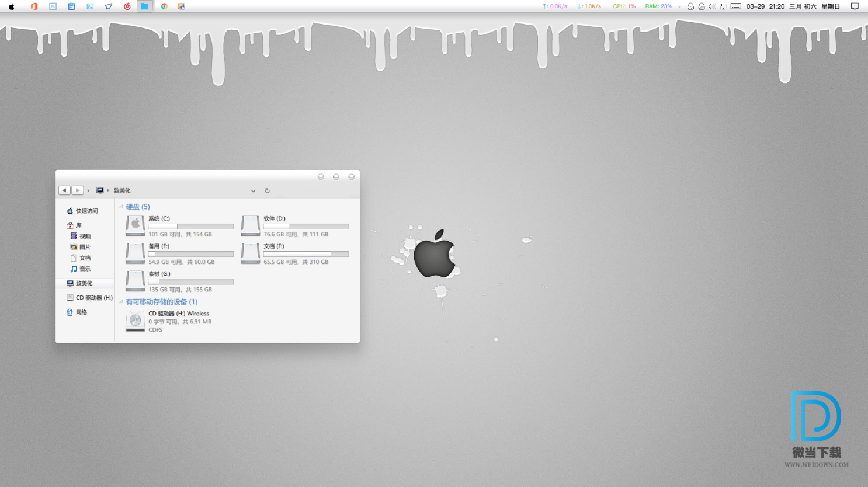This screenshot has width=868, height=487.
Task: Click the second chat-head tray icon
Action: pyautogui.click(x=702, y=6)
